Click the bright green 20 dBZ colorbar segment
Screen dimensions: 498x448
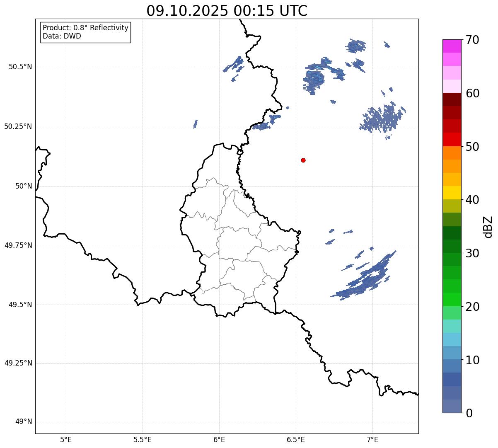(452, 299)
